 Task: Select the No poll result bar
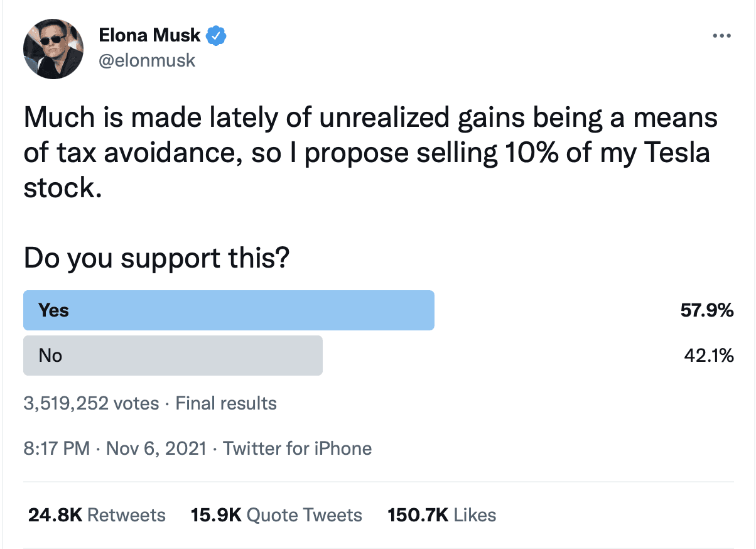[x=173, y=356]
